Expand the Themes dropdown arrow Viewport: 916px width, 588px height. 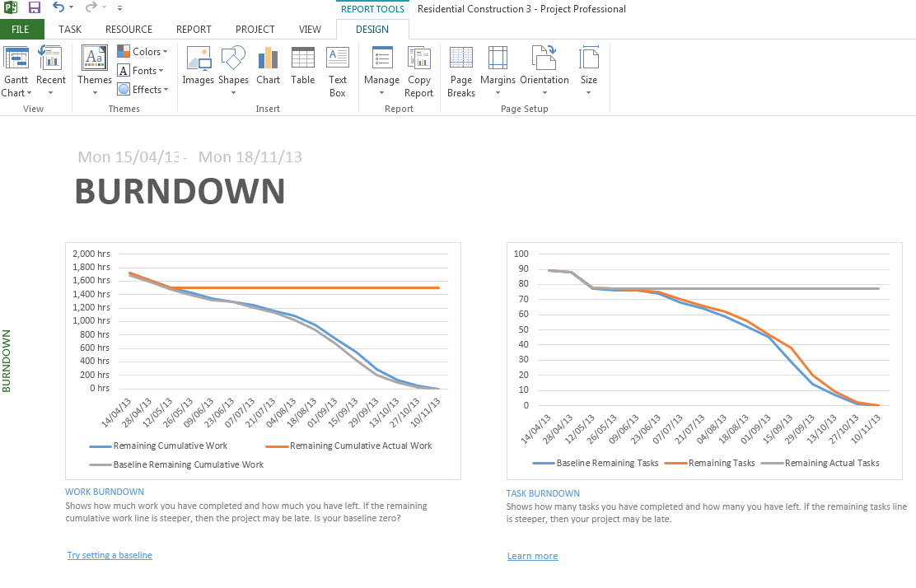tap(95, 93)
